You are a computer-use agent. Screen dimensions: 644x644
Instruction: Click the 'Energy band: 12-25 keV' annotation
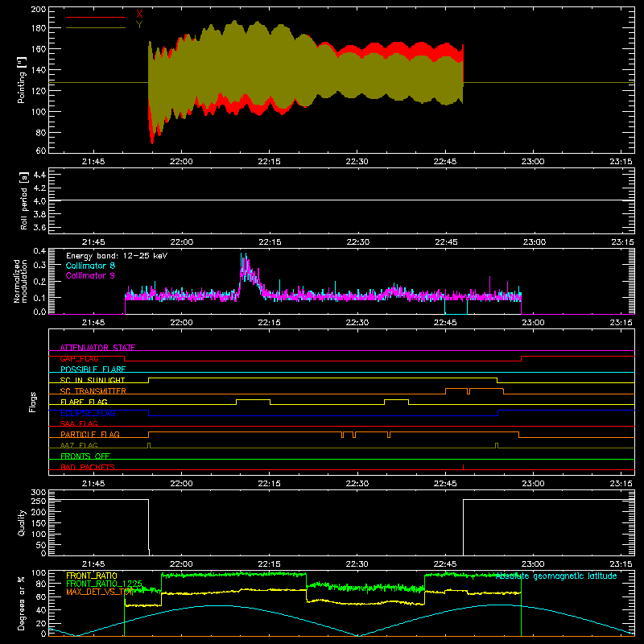117,256
